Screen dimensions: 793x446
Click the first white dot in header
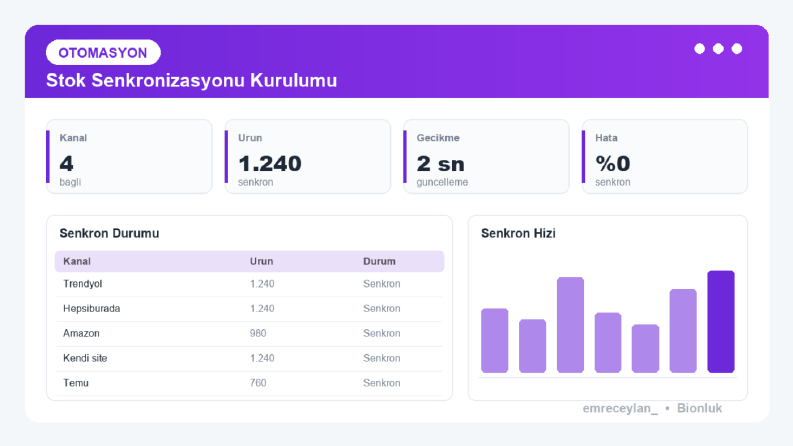[699, 49]
